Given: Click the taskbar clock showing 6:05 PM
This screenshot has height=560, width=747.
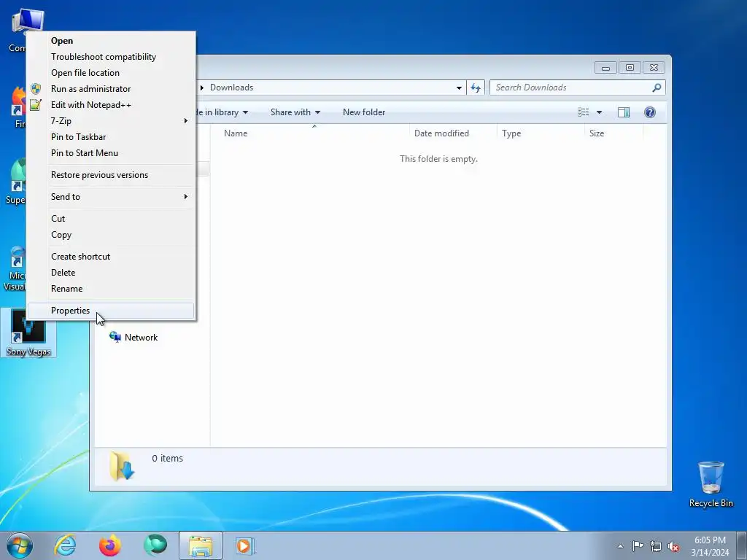Looking at the screenshot, I should (710, 546).
